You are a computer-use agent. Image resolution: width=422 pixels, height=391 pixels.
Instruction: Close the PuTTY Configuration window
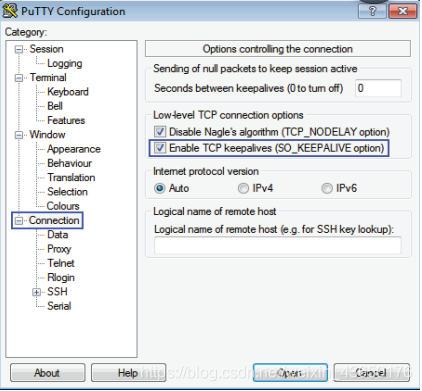coord(403,11)
